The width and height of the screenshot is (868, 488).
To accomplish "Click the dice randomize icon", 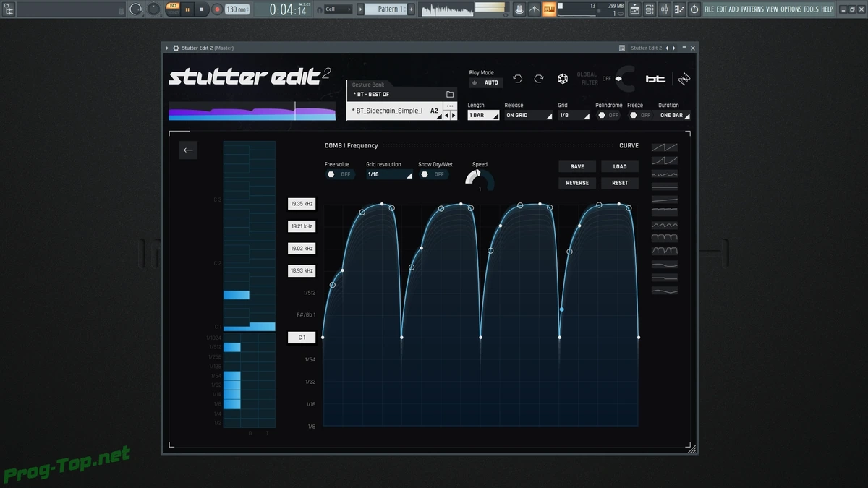I will click(x=563, y=78).
